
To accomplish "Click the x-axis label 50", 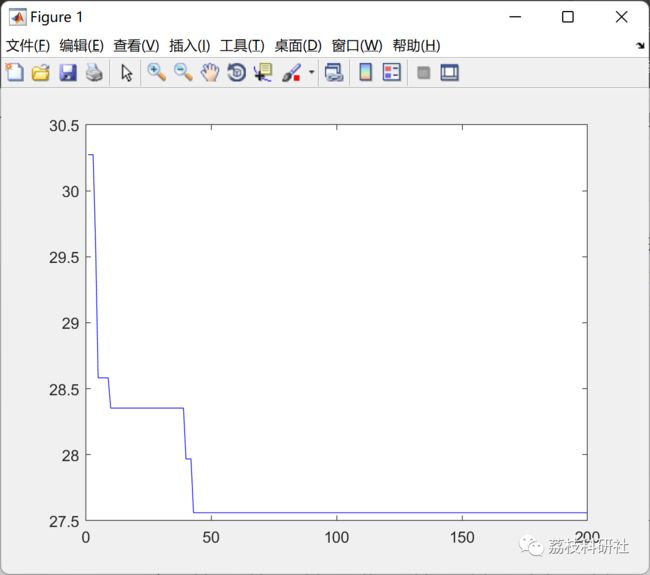I will click(x=211, y=538).
